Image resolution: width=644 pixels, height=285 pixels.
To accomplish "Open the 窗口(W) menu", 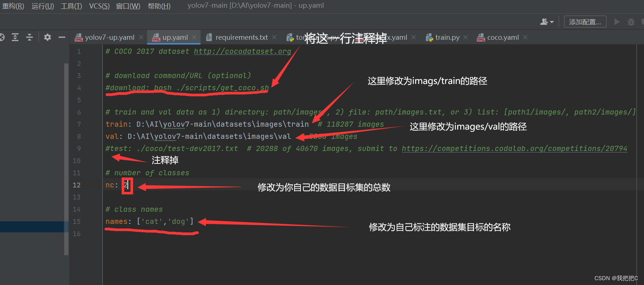I will click(x=128, y=6).
